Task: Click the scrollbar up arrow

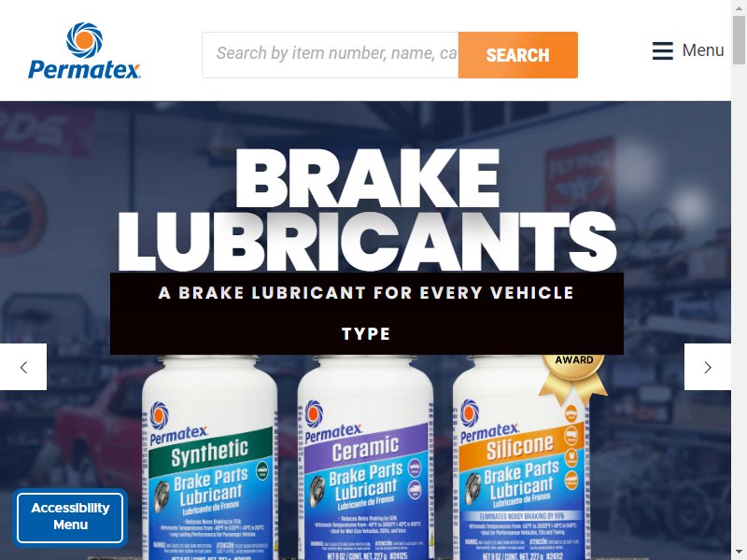Action: (x=739, y=7)
